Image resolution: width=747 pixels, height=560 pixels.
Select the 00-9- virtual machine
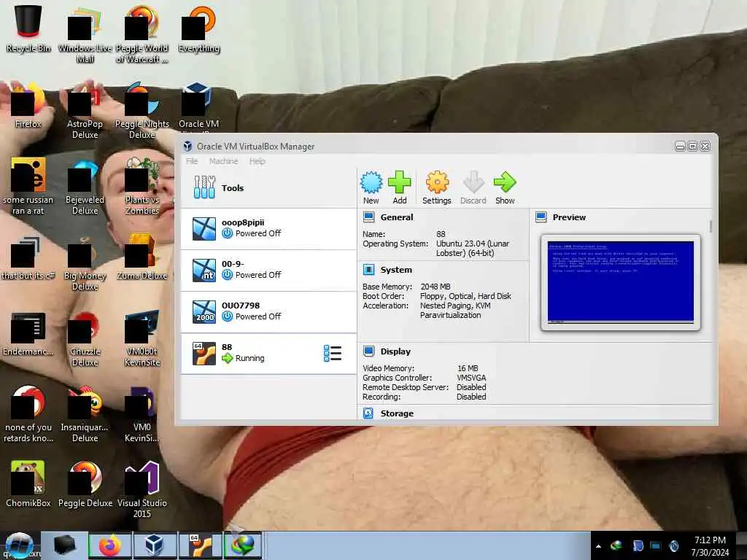pos(268,270)
